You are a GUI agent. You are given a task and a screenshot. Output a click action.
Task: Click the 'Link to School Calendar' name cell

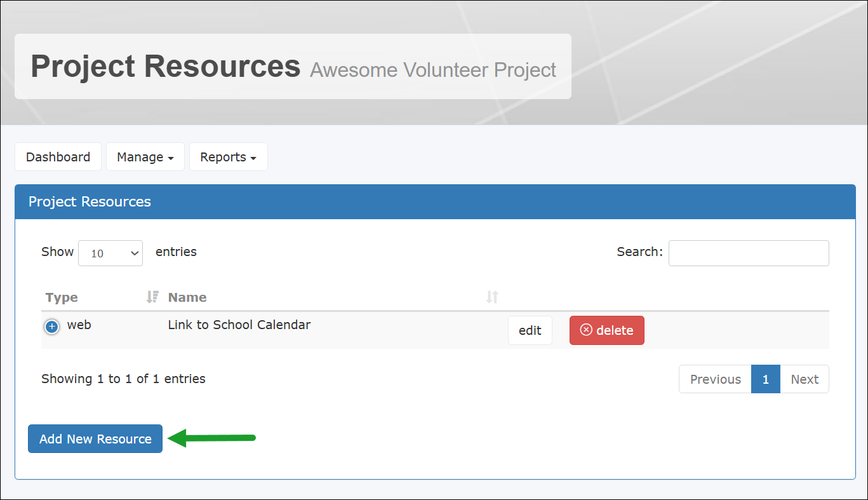(239, 325)
